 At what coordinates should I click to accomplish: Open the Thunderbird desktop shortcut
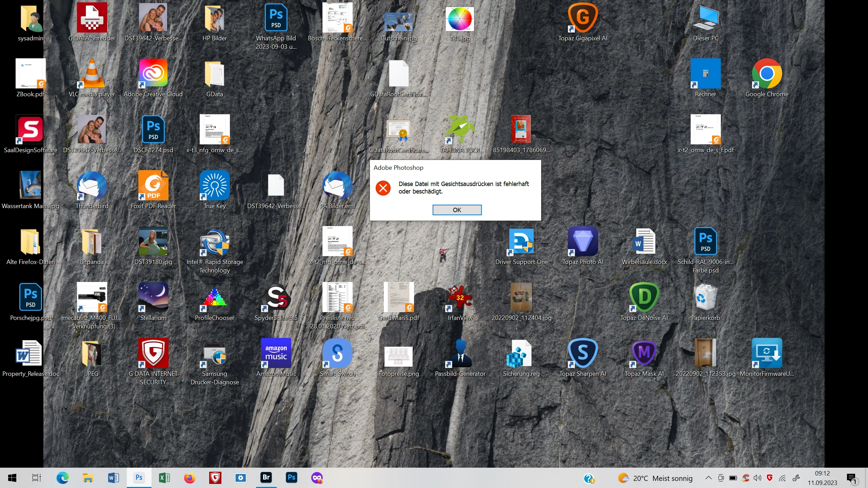[x=92, y=185]
